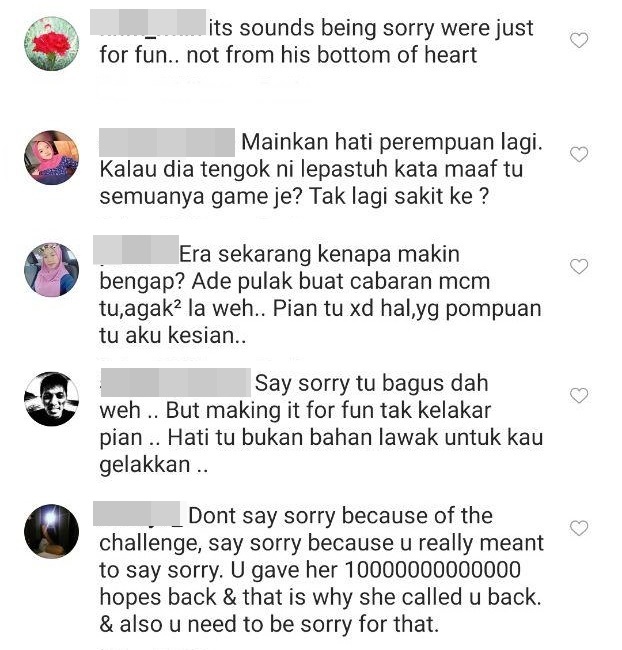Open the red flower profile picture

click(x=51, y=44)
